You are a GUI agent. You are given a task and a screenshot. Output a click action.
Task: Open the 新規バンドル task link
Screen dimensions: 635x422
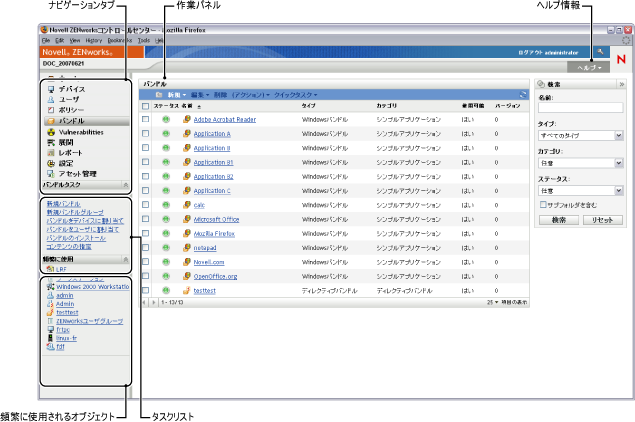click(64, 204)
